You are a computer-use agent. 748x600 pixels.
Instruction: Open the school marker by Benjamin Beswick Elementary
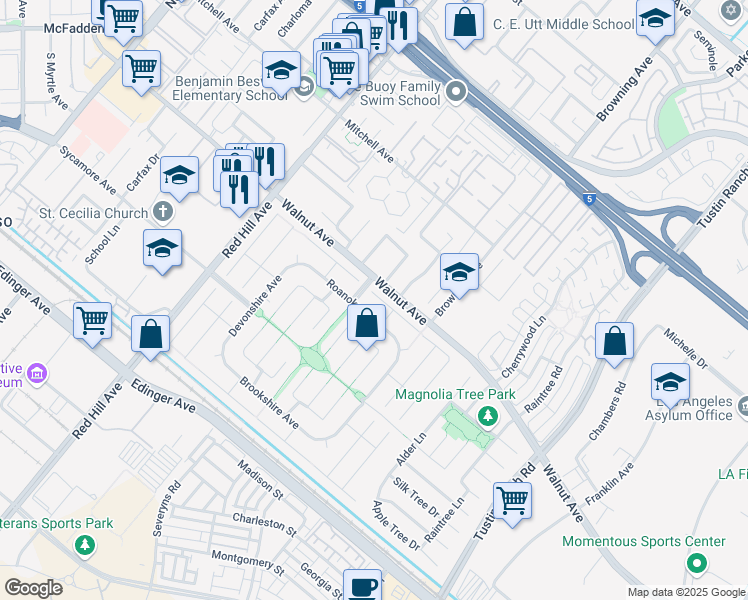click(281, 71)
